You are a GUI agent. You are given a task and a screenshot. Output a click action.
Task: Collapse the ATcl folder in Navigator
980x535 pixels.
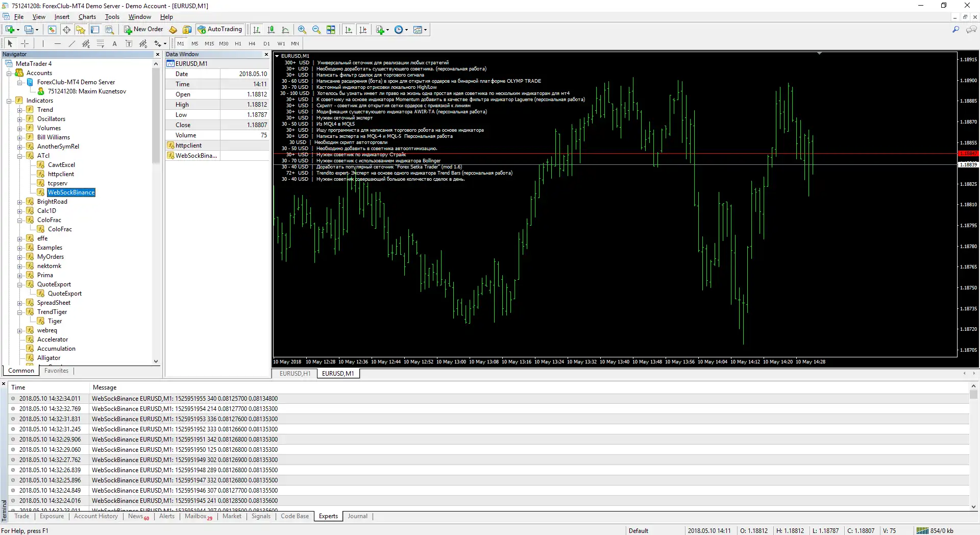point(19,156)
